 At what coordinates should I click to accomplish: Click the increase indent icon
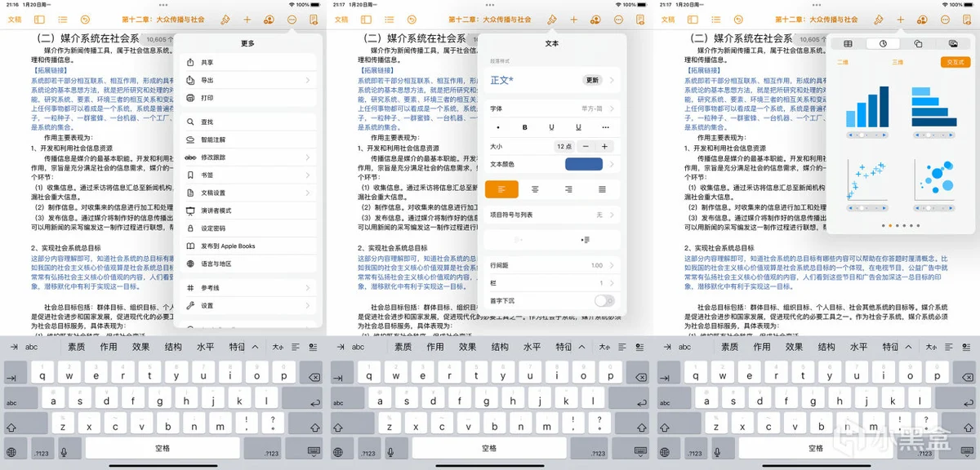(x=585, y=240)
